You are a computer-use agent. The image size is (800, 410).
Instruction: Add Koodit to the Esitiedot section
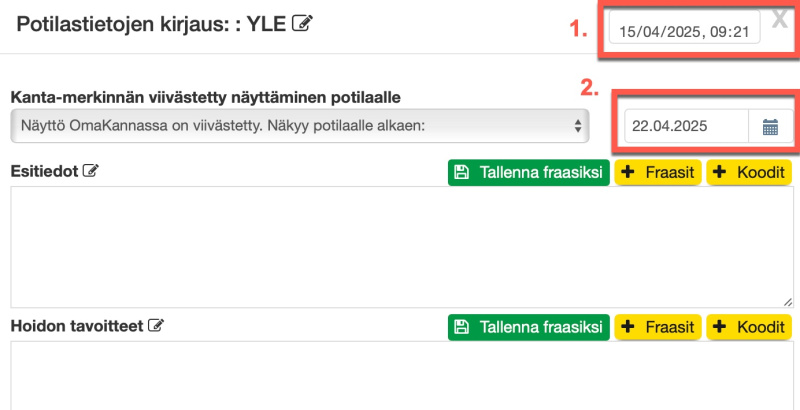tap(749, 172)
